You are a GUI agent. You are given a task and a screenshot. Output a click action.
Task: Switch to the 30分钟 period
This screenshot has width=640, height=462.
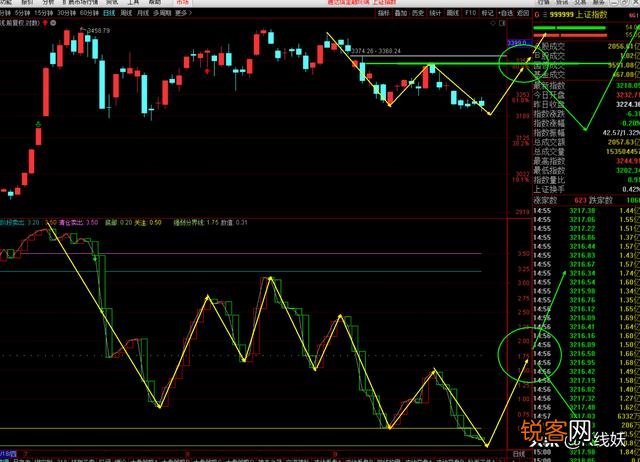tap(66, 13)
